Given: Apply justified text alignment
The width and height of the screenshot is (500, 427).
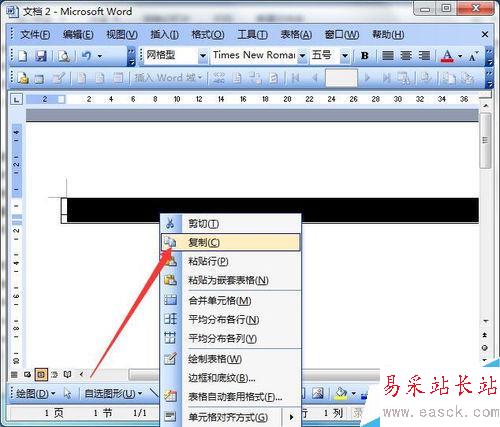Looking at the screenshot, I should (x=387, y=56).
